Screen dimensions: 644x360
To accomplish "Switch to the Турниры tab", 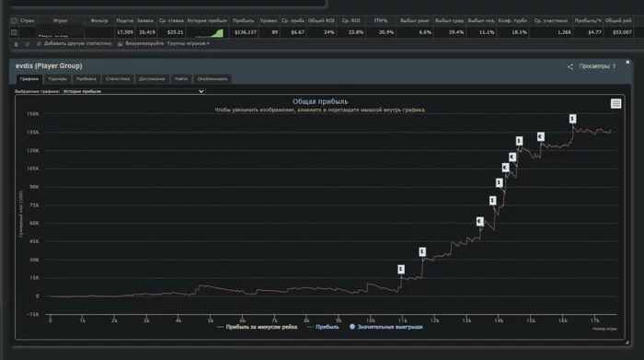I will (x=57, y=79).
